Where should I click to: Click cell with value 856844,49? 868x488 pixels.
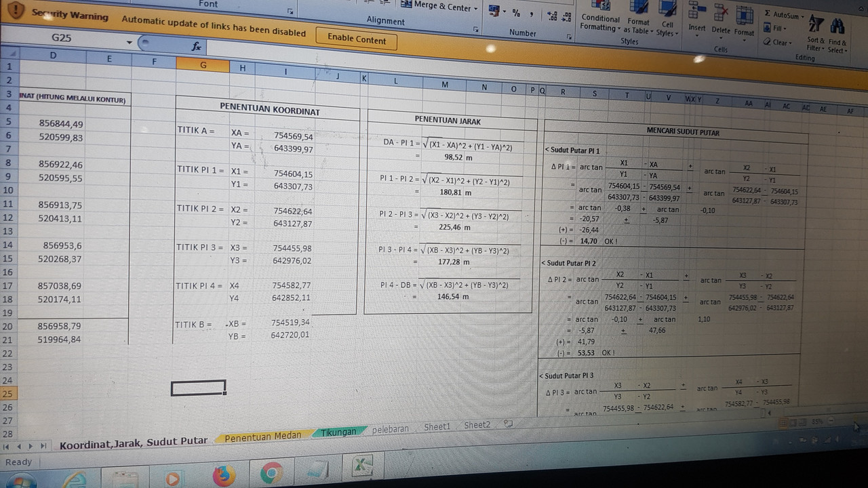(61, 124)
